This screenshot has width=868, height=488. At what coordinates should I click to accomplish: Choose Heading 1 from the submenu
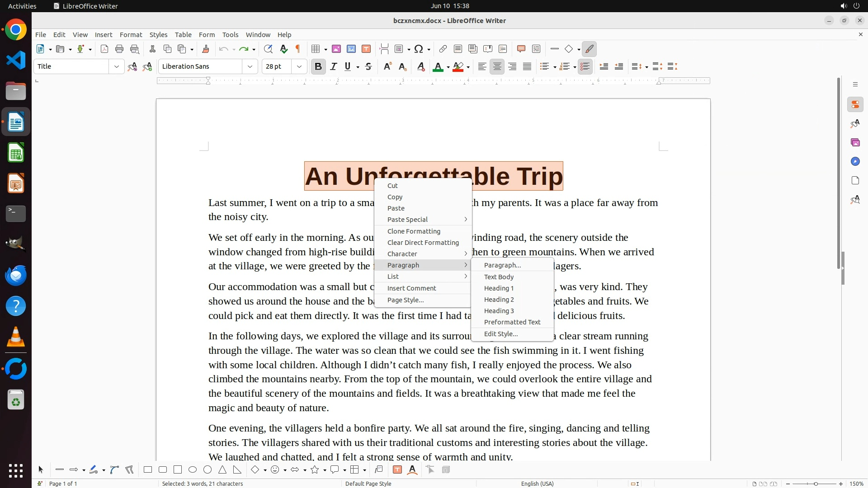coord(499,288)
